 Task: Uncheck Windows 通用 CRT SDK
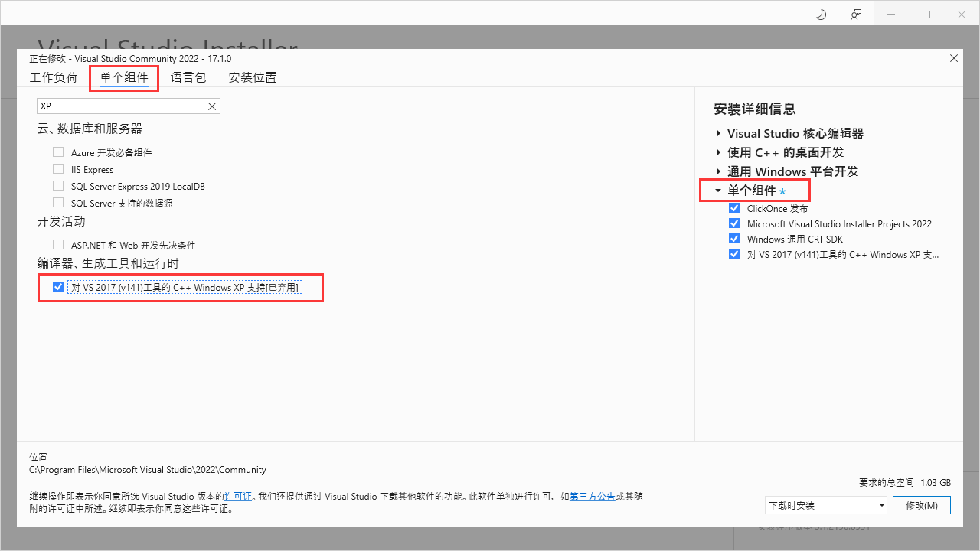(x=734, y=239)
